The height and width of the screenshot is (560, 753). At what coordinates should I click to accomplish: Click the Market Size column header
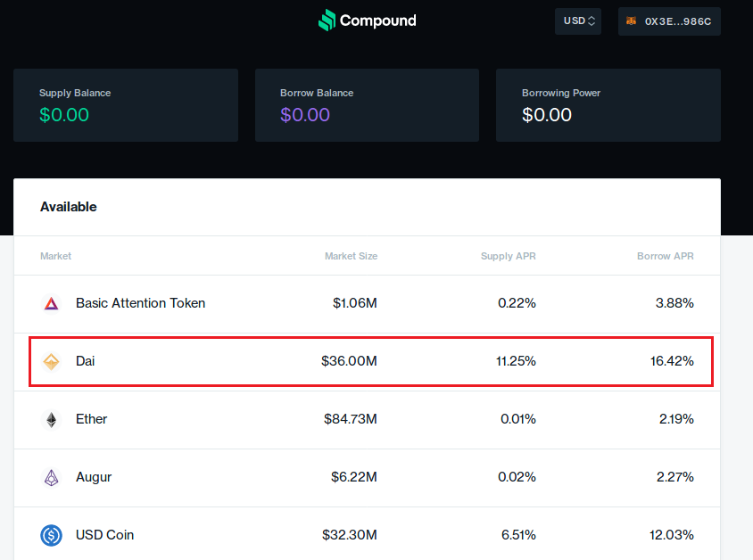pos(351,256)
